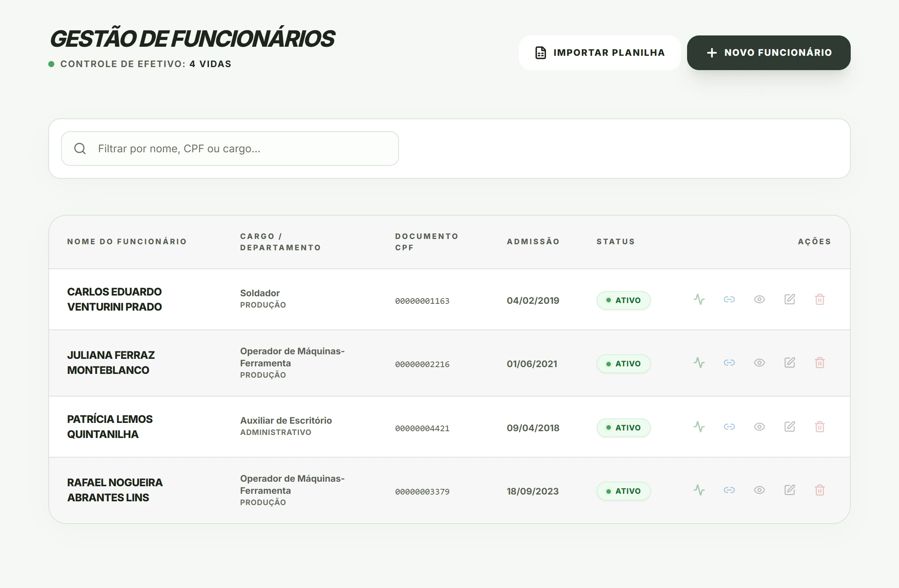Click Importar Planilha button

600,53
